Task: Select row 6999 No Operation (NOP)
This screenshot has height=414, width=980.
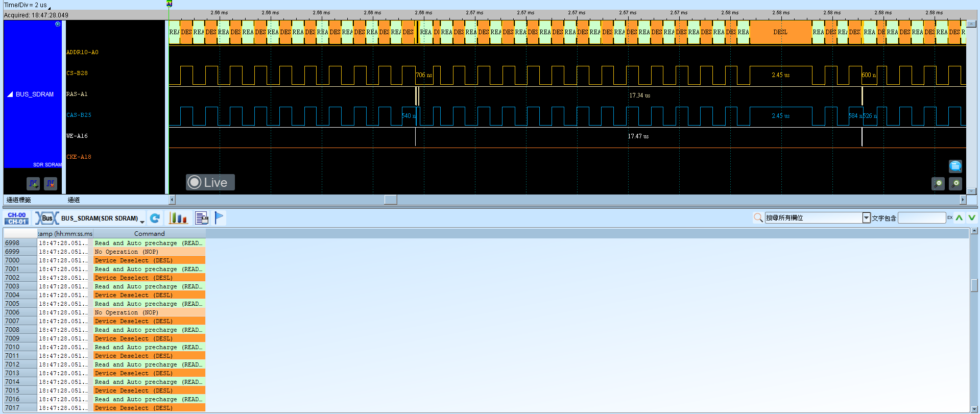Action: click(x=104, y=252)
